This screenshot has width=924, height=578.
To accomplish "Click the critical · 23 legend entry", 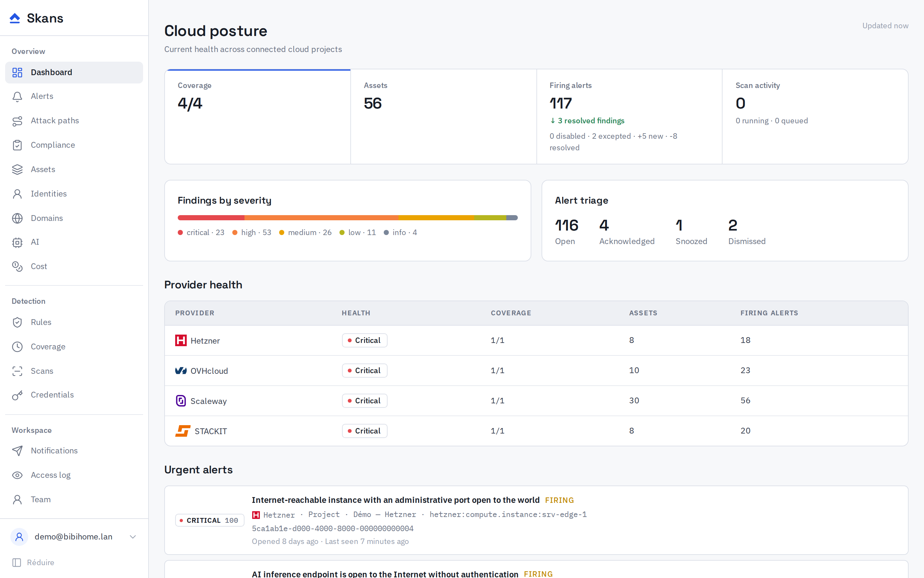I will pos(201,232).
